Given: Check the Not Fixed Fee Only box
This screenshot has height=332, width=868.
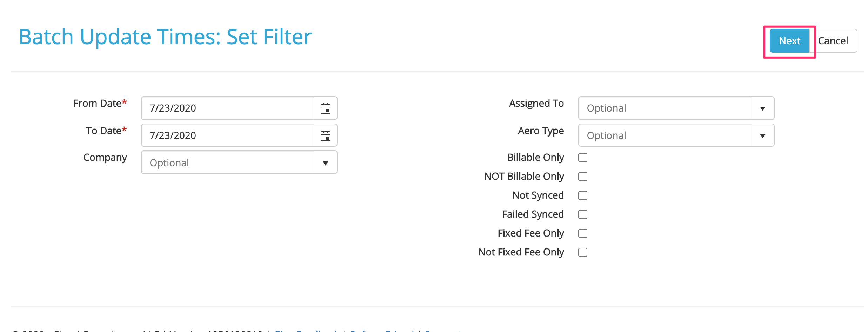Looking at the screenshot, I should pyautogui.click(x=583, y=252).
